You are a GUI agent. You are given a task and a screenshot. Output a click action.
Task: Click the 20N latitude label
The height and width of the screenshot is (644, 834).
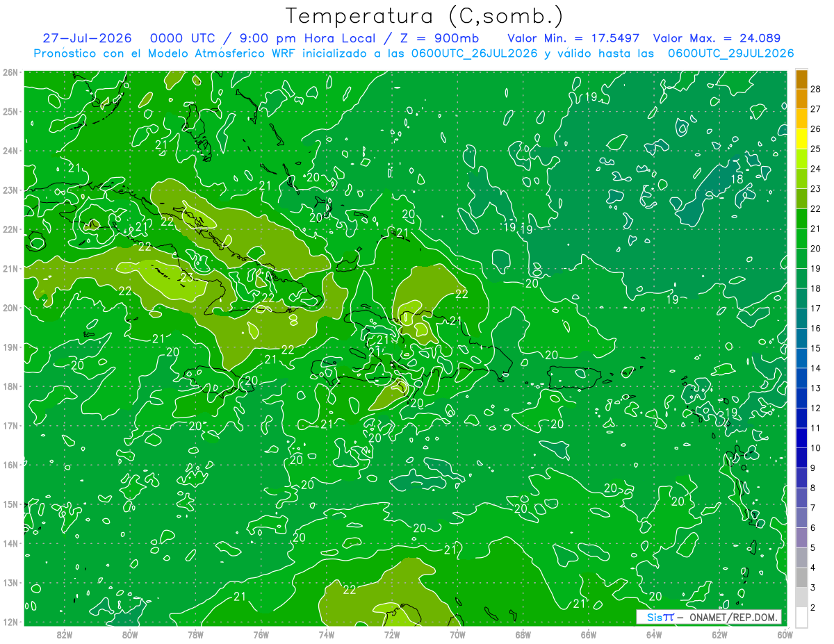[x=10, y=308]
